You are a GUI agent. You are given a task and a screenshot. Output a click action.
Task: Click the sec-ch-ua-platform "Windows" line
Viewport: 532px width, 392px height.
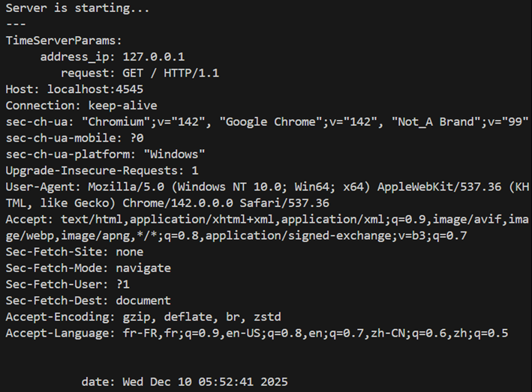point(105,154)
